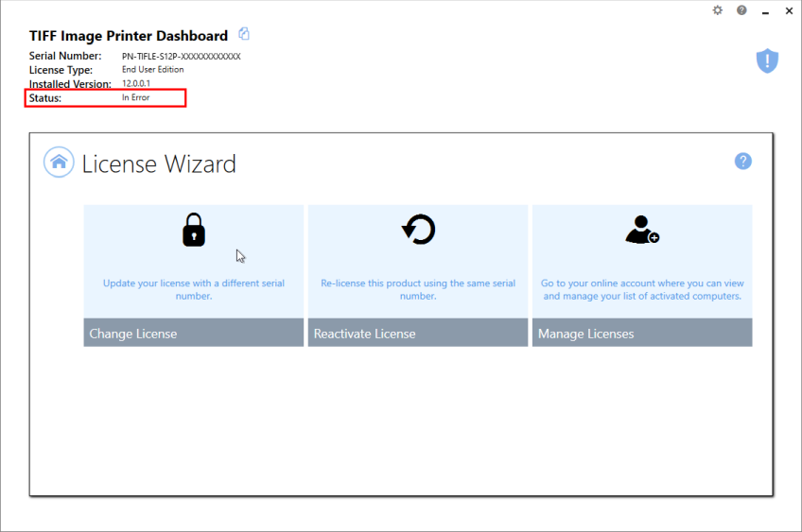Screen dimensions: 802x532
Task: Click the 'Installed Version:' label
Action: point(70,84)
